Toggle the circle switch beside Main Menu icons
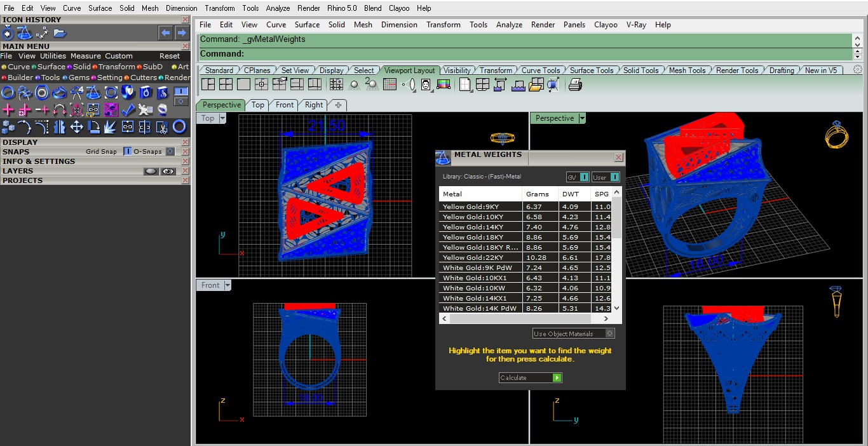 180,102
